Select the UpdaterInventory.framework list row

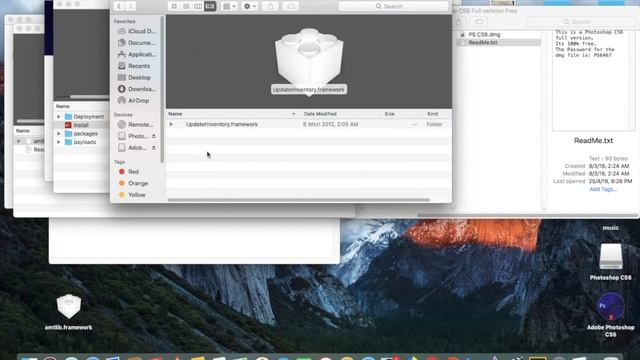[309, 124]
